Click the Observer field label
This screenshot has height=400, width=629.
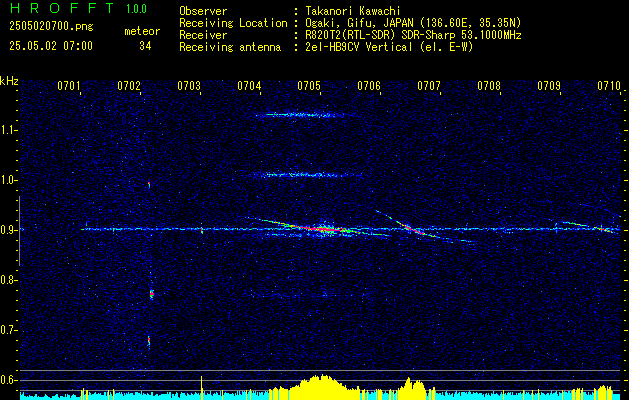203,11
